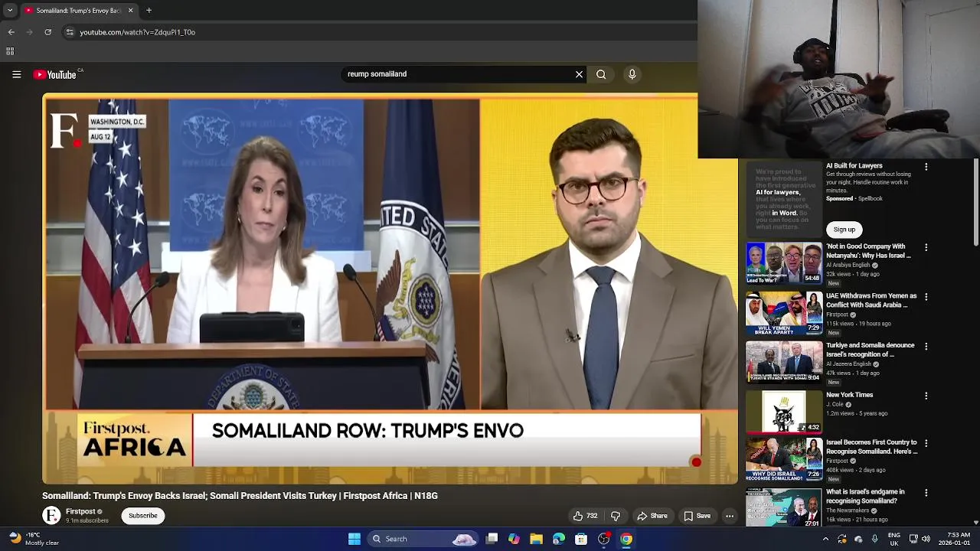
Task: Open the Windows Start menu
Action: point(354,539)
